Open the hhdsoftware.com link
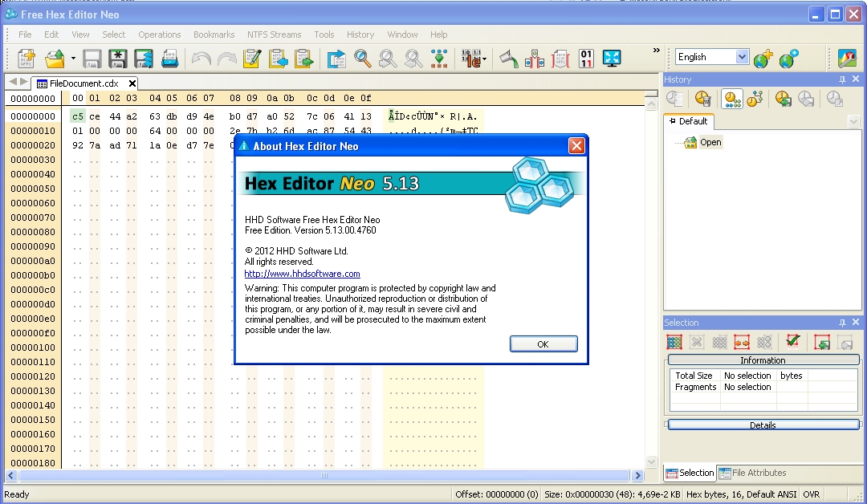This screenshot has height=504, width=867. click(x=302, y=274)
